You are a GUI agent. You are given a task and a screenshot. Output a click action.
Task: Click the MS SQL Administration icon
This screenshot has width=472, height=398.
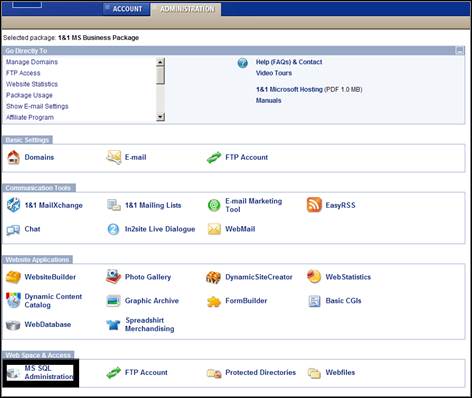click(14, 373)
